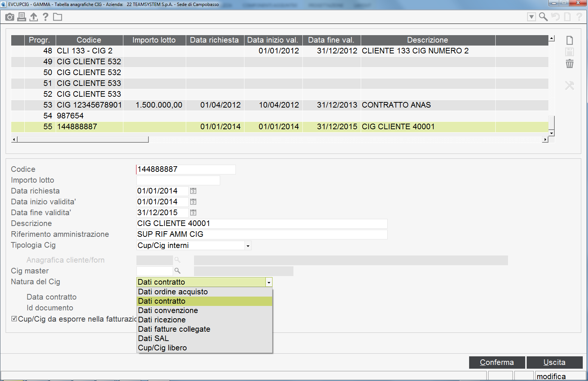The height and width of the screenshot is (381, 588).
Task: Select Dati fatture collegate option
Action: click(x=205, y=329)
